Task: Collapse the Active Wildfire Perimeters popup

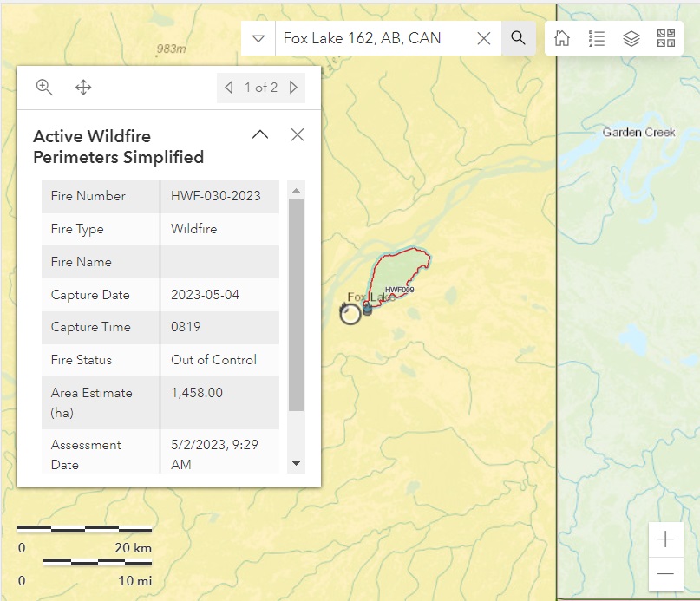Action: [x=260, y=134]
